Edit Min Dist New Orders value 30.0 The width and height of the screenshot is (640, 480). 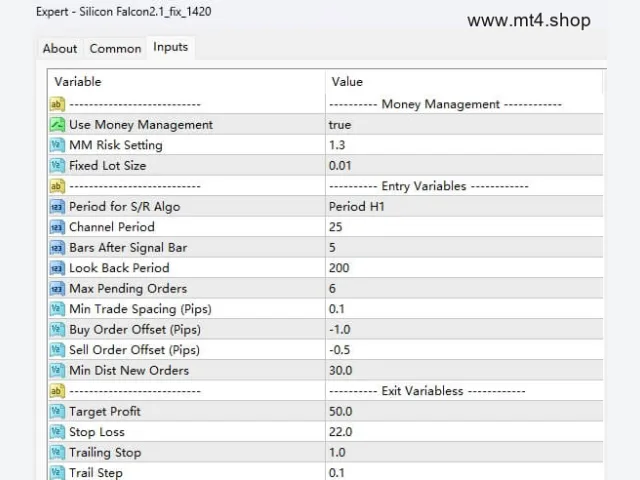point(340,371)
